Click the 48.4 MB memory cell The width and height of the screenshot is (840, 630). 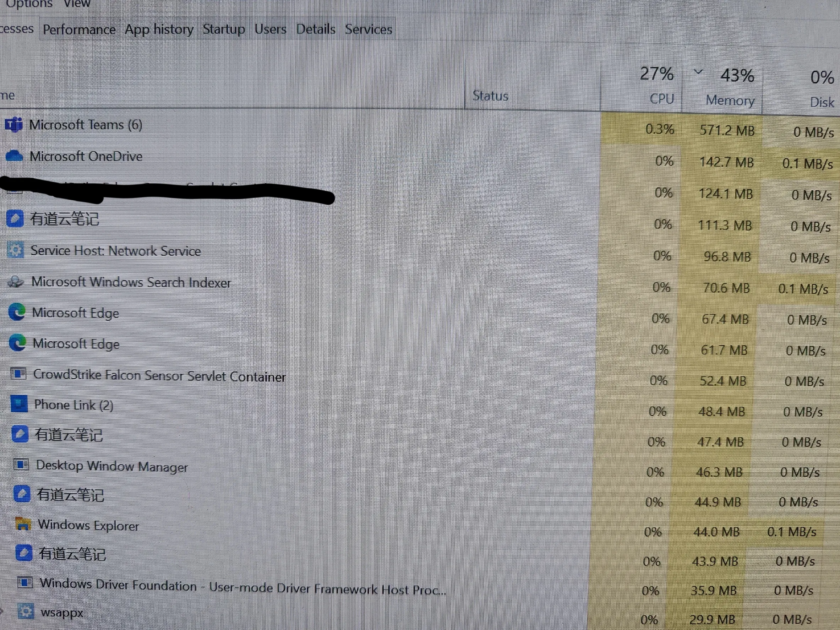click(x=721, y=411)
